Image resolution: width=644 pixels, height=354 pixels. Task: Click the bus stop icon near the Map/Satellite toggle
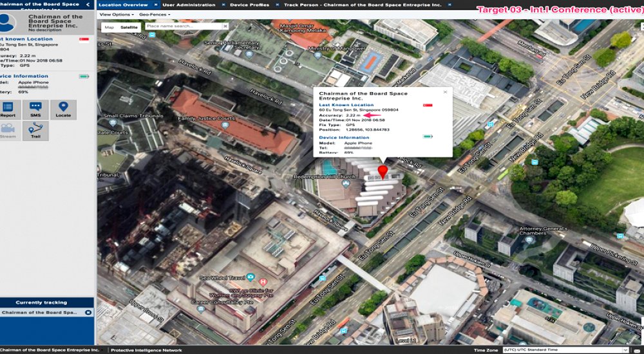pyautogui.click(x=152, y=35)
